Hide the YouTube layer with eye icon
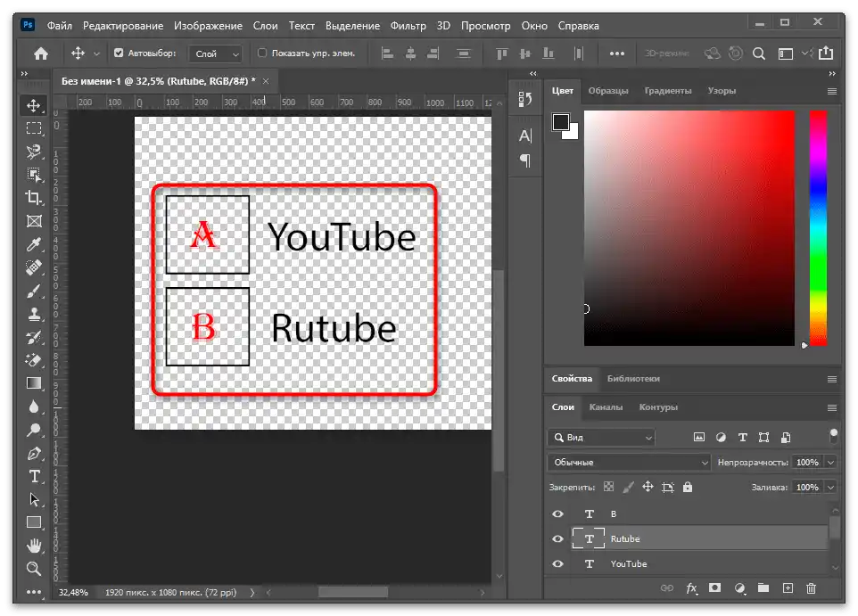This screenshot has width=858, height=616. tap(557, 564)
